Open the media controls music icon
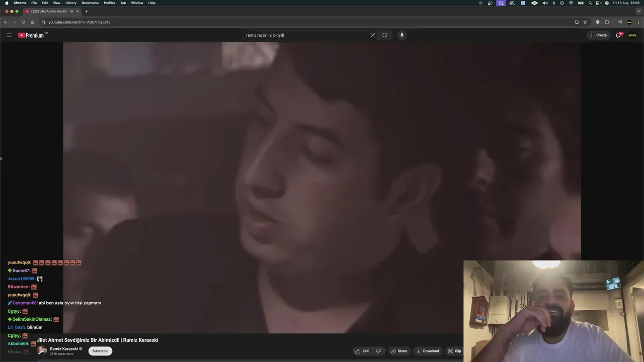This screenshot has width=644, height=362. coord(620,22)
